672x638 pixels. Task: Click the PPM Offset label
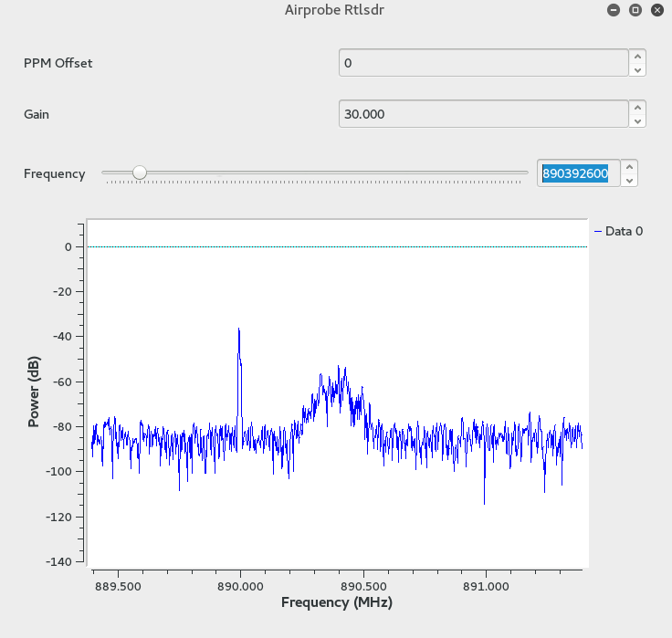[x=58, y=63]
